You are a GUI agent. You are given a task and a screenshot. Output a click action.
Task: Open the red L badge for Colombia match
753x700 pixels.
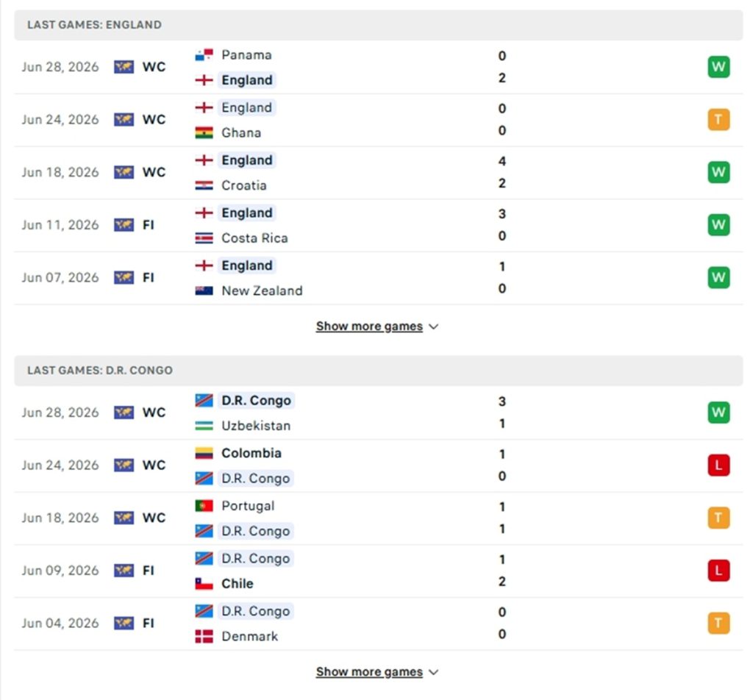click(718, 465)
